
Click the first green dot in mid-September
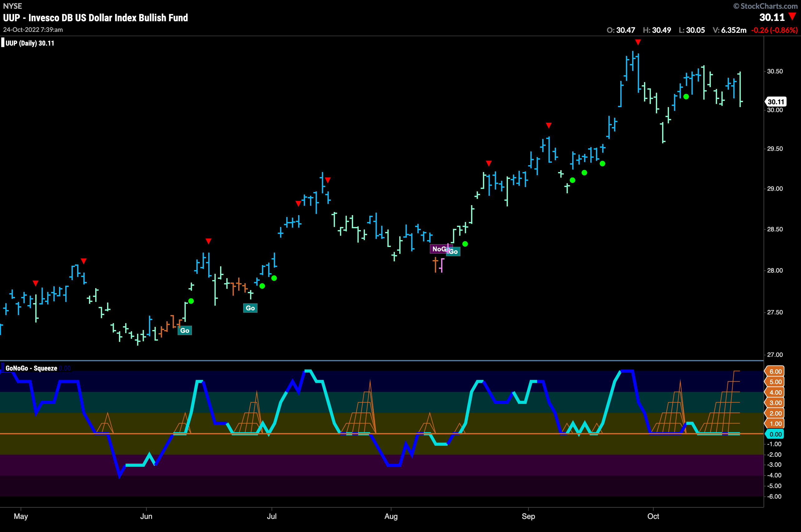point(572,180)
